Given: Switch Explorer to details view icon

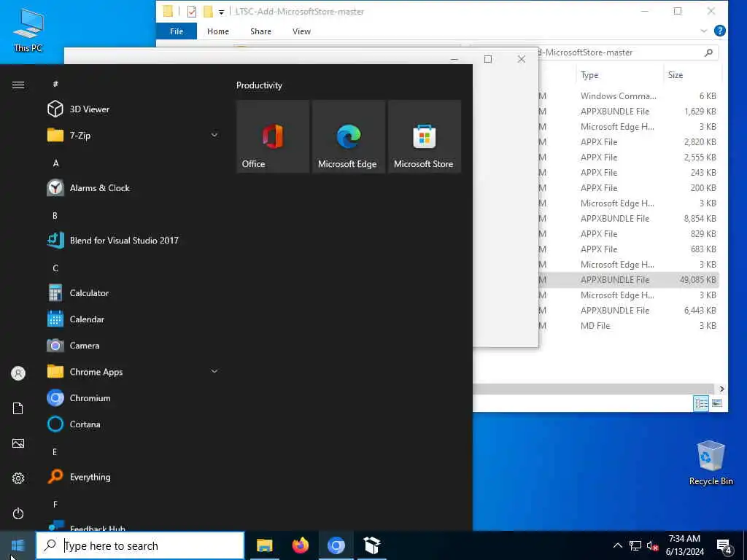Looking at the screenshot, I should (701, 403).
